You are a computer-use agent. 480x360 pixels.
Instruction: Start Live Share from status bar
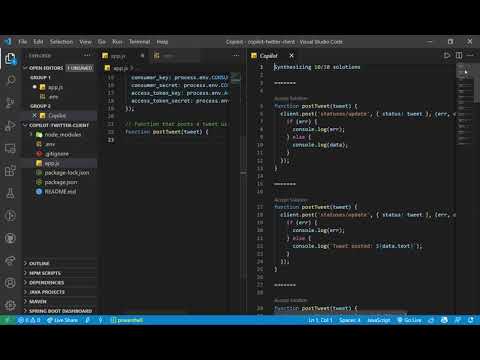[x=62, y=320]
